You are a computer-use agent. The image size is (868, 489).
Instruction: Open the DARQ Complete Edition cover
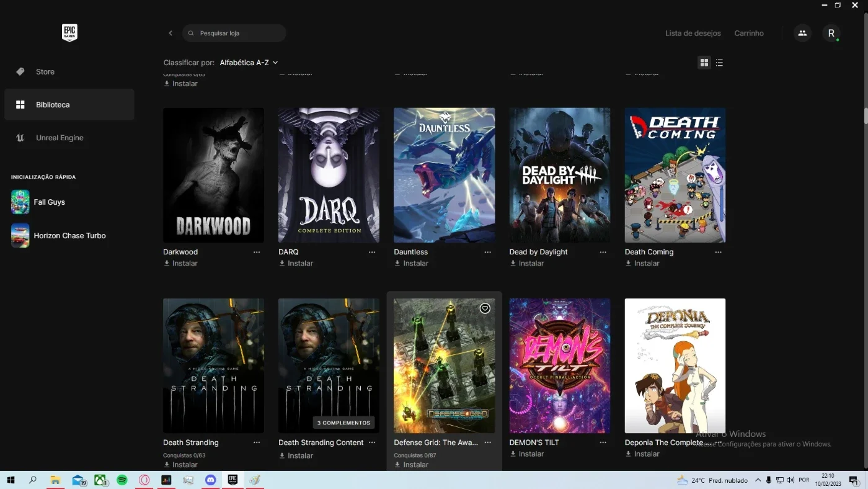(329, 175)
